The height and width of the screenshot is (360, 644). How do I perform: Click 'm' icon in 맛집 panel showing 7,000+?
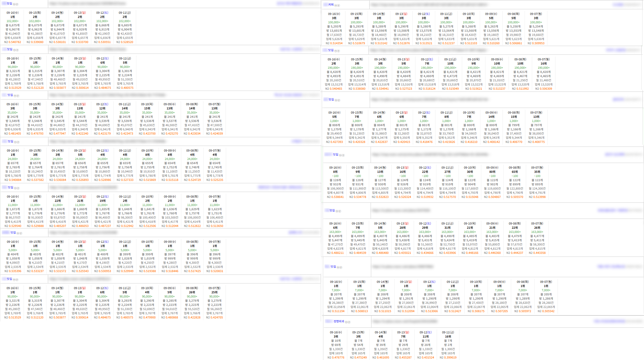coord(338,267)
